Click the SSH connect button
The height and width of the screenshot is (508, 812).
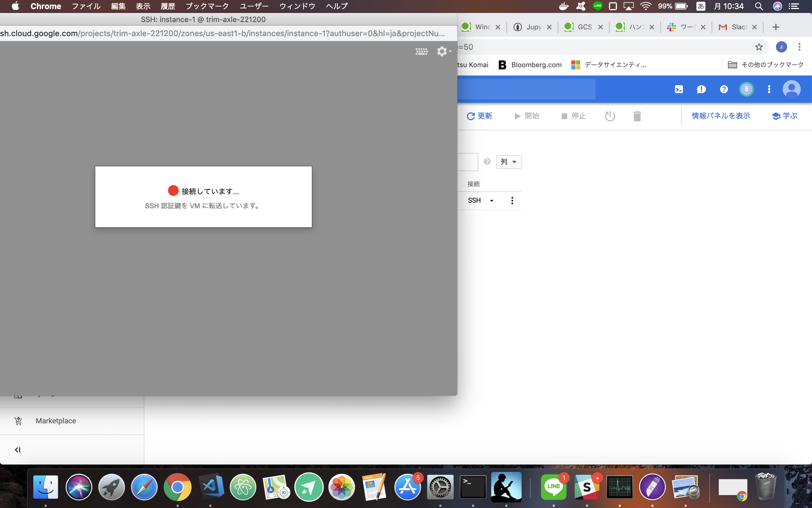474,201
